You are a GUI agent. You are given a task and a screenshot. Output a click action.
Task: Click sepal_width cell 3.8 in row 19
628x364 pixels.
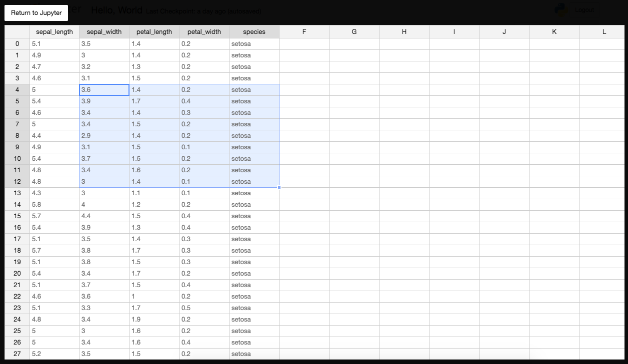(x=104, y=262)
